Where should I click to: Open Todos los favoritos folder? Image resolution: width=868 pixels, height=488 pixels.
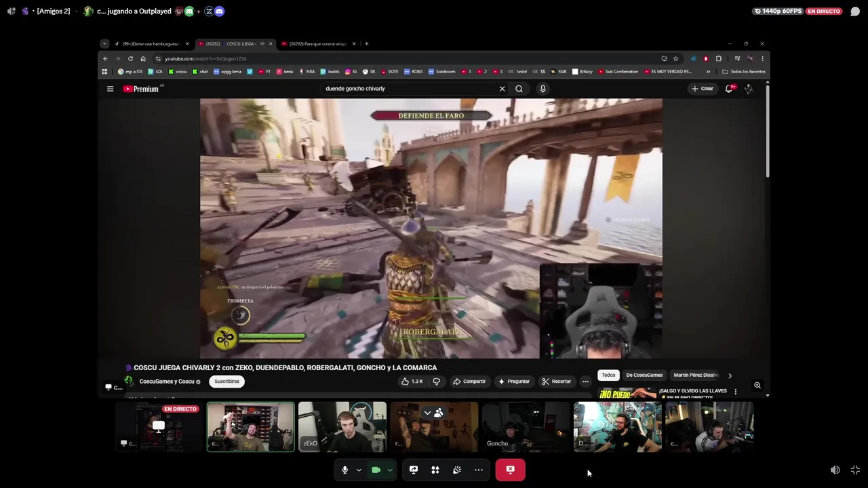[744, 72]
